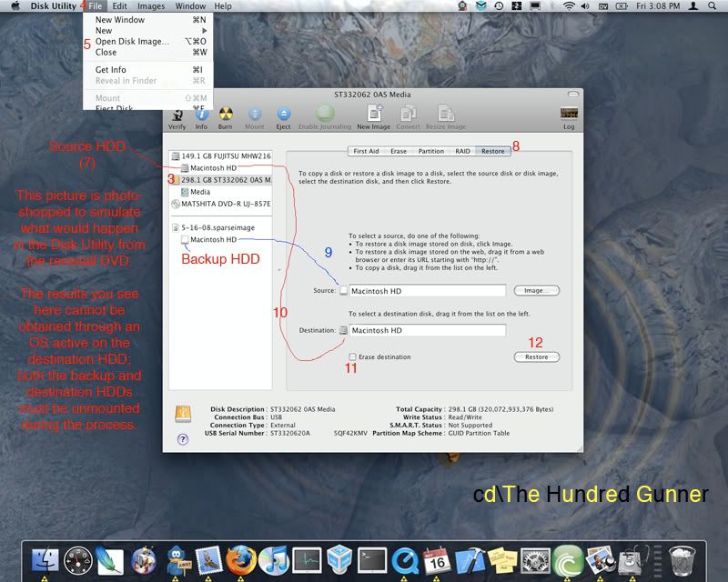
Task: Open iTunes from the Dock
Action: pyautogui.click(x=274, y=560)
